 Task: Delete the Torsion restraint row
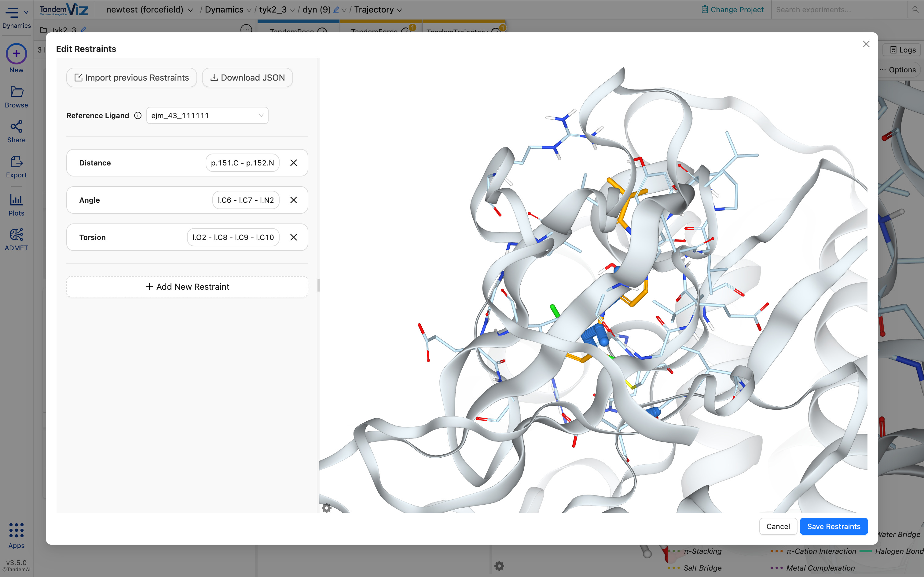[293, 238]
